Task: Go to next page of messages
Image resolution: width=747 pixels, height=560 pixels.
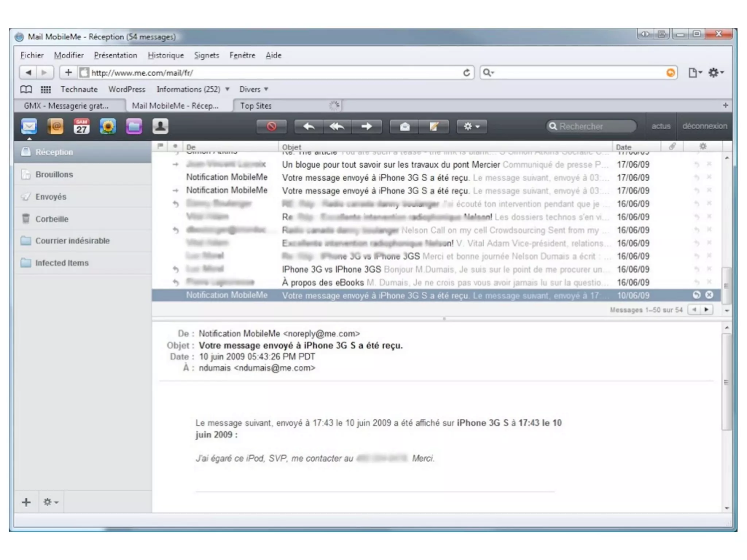Action: click(707, 310)
